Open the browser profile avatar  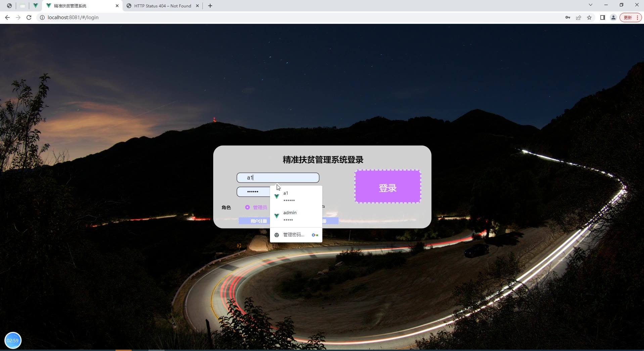point(613,17)
